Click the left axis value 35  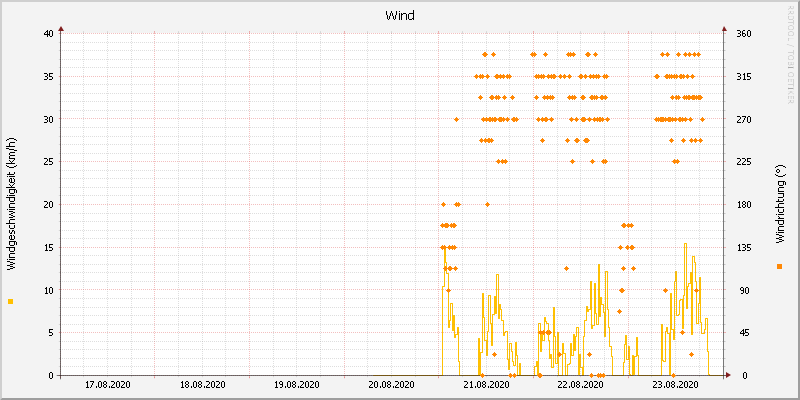[x=48, y=77]
